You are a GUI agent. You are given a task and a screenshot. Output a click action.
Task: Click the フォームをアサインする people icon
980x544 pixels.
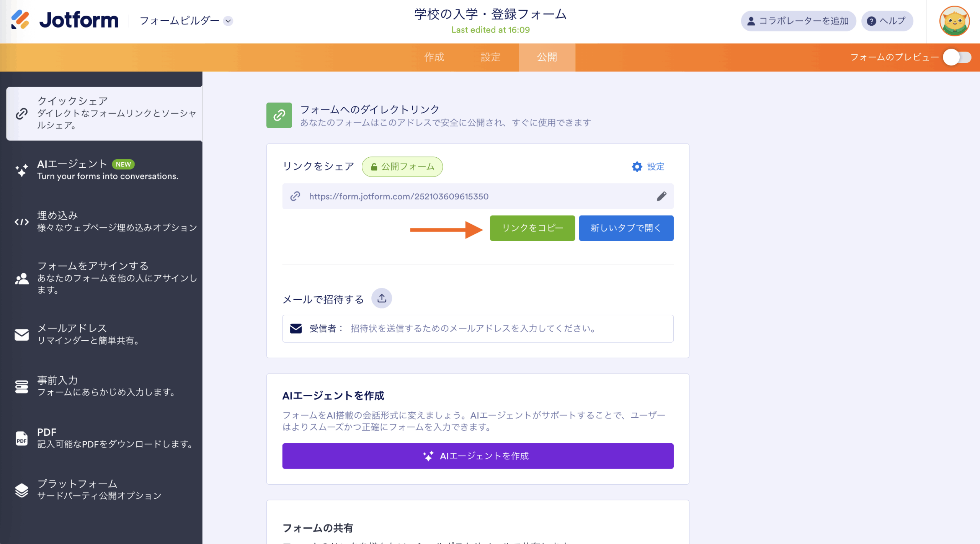pyautogui.click(x=21, y=278)
